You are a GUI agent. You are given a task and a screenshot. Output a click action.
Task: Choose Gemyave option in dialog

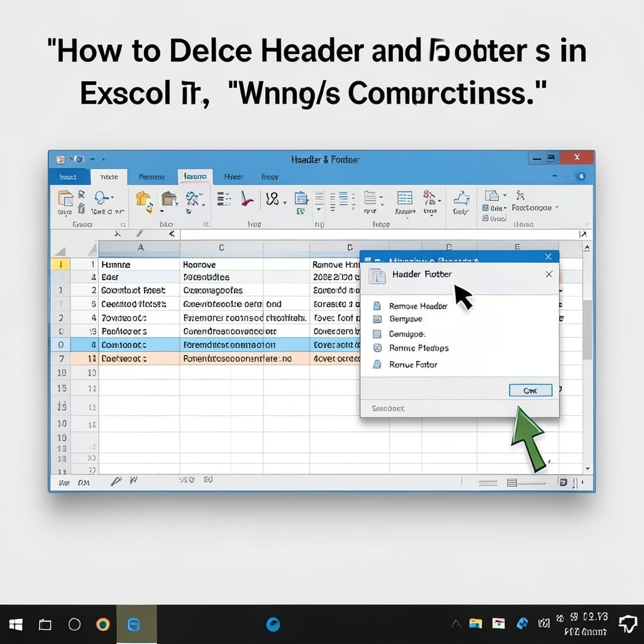tap(406, 319)
